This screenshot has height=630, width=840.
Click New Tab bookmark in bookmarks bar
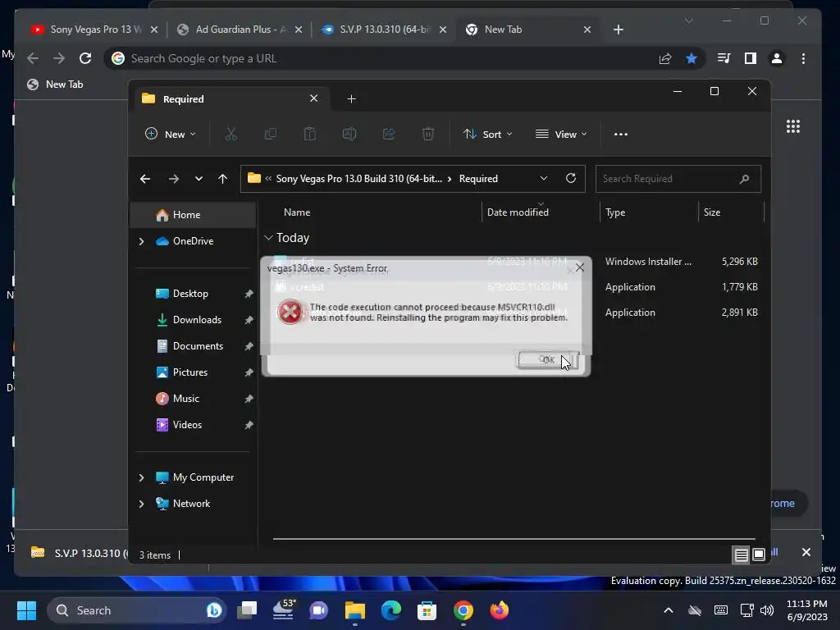coord(56,84)
